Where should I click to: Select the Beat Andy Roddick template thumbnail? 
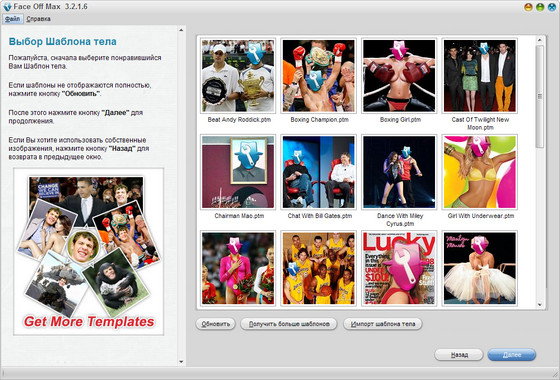pos(238,76)
